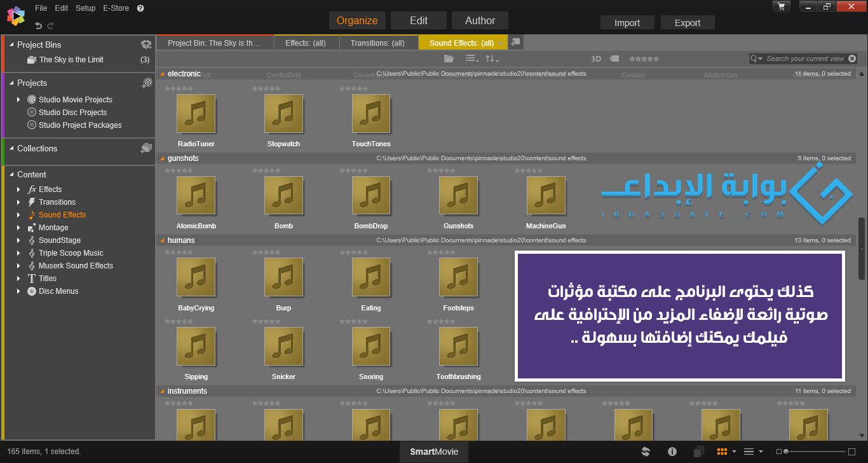Select Titles in Content tree

tap(48, 279)
